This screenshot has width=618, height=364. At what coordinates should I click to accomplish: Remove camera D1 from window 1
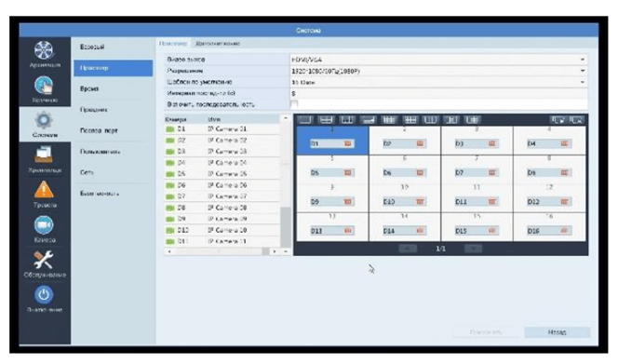coord(348,143)
